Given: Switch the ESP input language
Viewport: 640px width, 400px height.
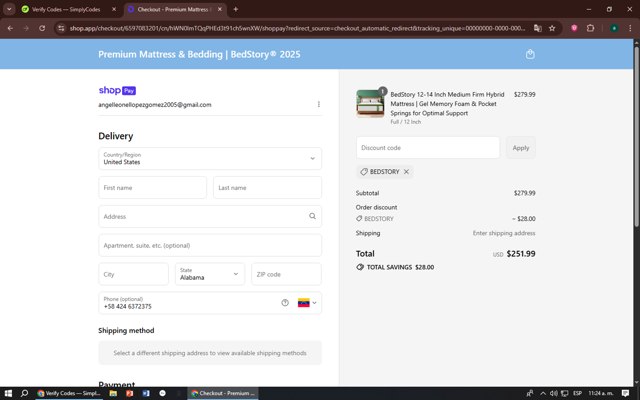Looking at the screenshot, I should coord(577,393).
